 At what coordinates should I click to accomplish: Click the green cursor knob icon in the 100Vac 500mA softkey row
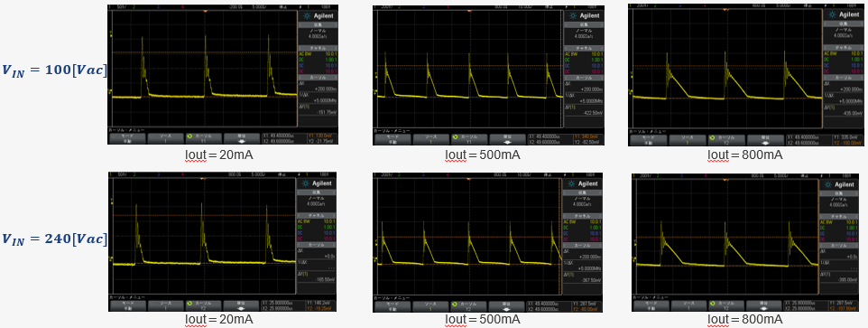[455, 136]
